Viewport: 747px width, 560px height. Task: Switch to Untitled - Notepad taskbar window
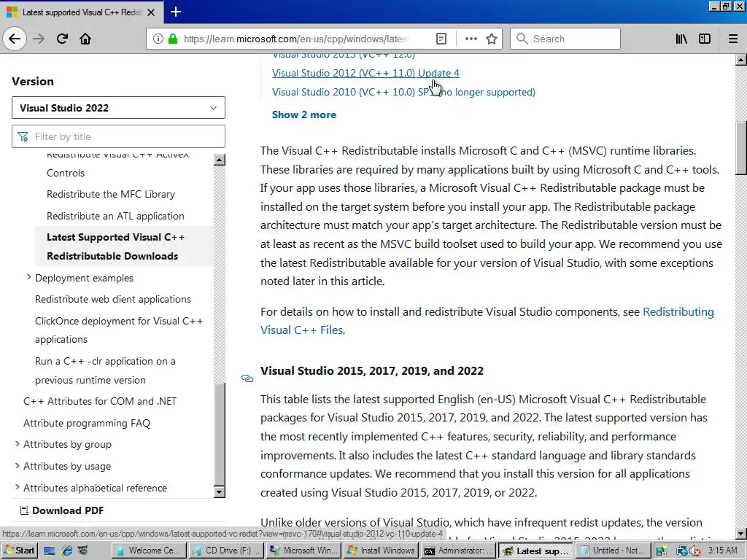612,551
